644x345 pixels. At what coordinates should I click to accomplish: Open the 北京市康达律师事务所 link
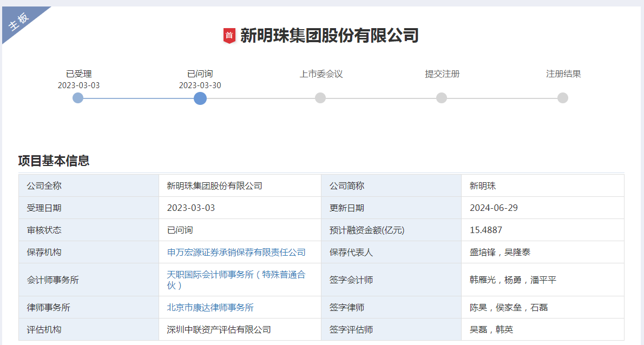click(x=211, y=307)
